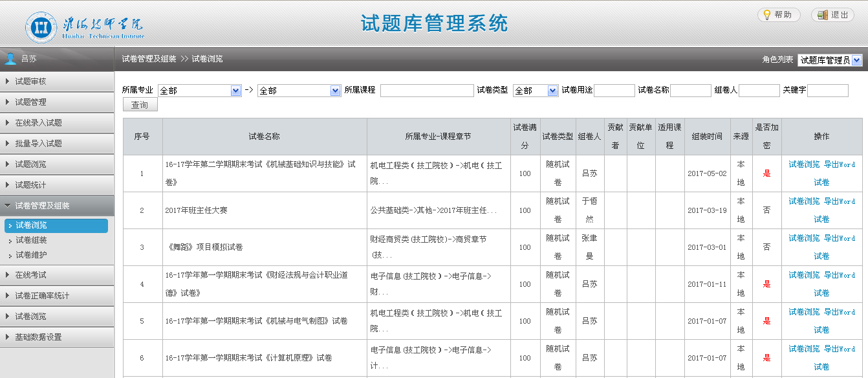Expand the 在线录入试题 sidebar menu
The image size is (868, 378).
tap(57, 123)
